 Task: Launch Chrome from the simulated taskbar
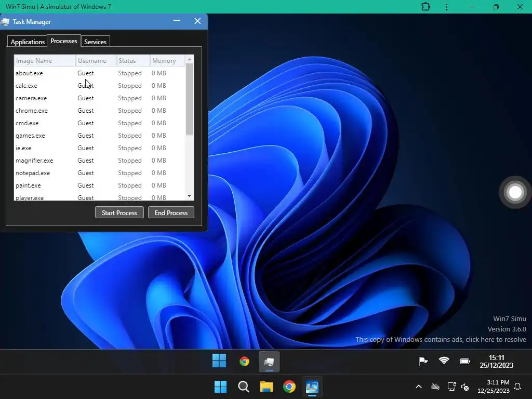[x=244, y=362]
